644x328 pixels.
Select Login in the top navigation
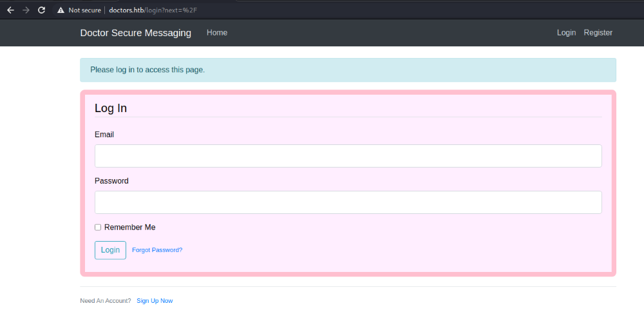566,33
